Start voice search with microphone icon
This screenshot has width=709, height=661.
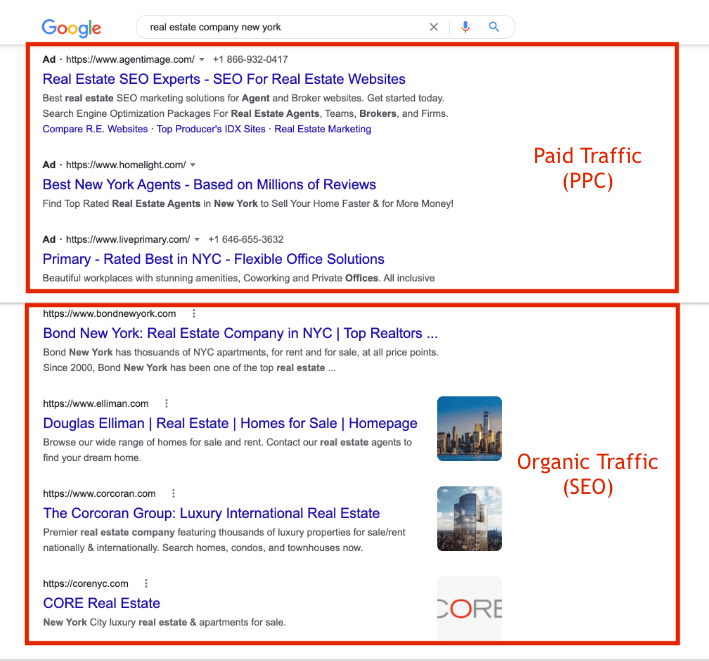pyautogui.click(x=465, y=27)
